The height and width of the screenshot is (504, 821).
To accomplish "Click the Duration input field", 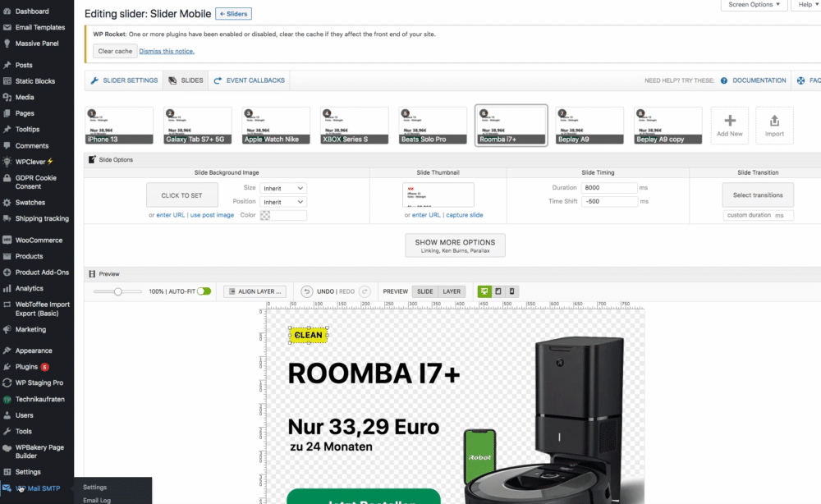I will 609,188.
